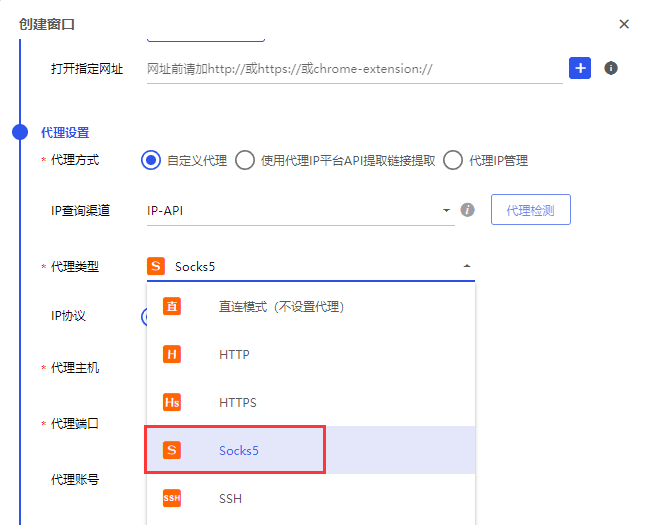
Task: Click the 代理账号 label
Action: tap(75, 479)
